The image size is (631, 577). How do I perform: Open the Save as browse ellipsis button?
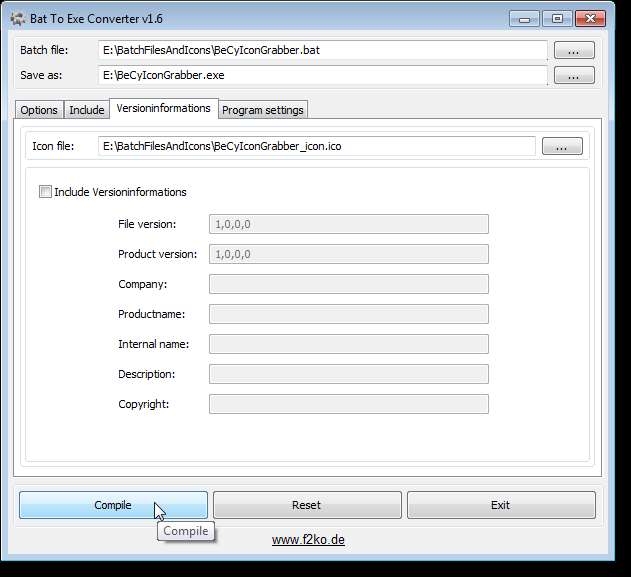click(x=574, y=75)
